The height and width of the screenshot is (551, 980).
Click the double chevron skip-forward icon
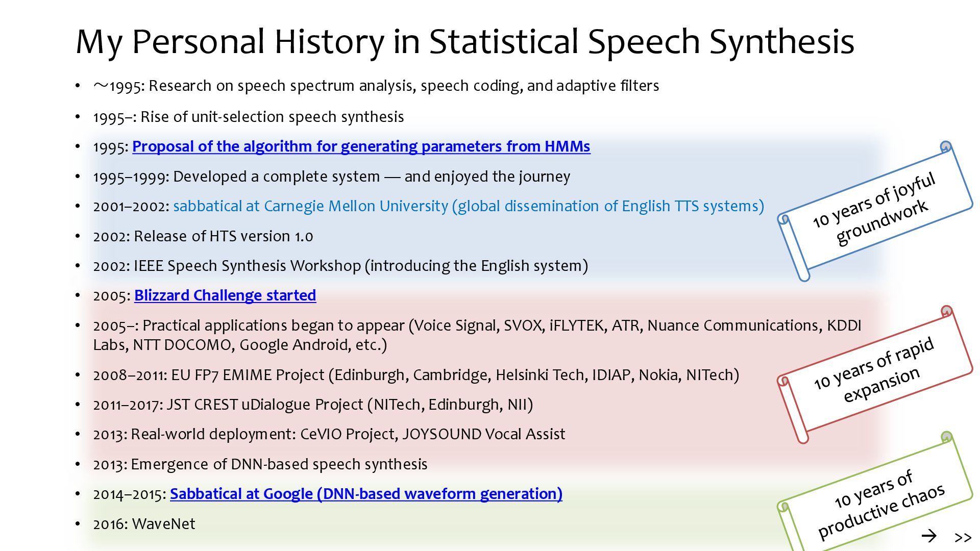click(x=963, y=537)
